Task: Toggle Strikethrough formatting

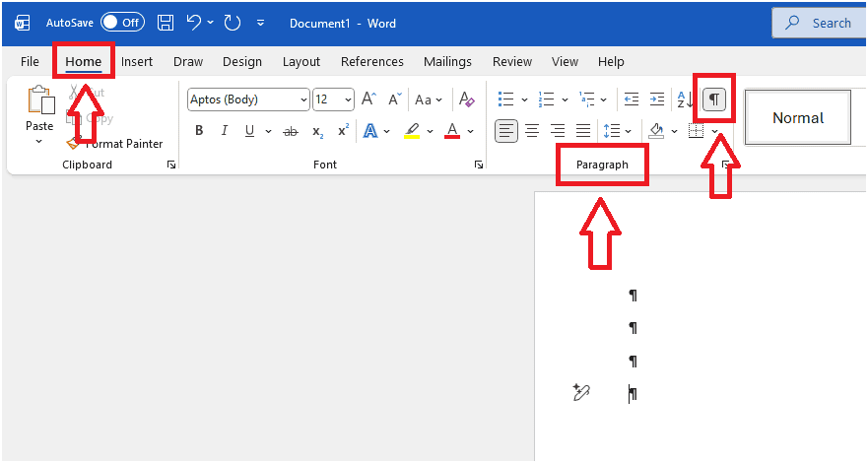Action: tap(291, 131)
